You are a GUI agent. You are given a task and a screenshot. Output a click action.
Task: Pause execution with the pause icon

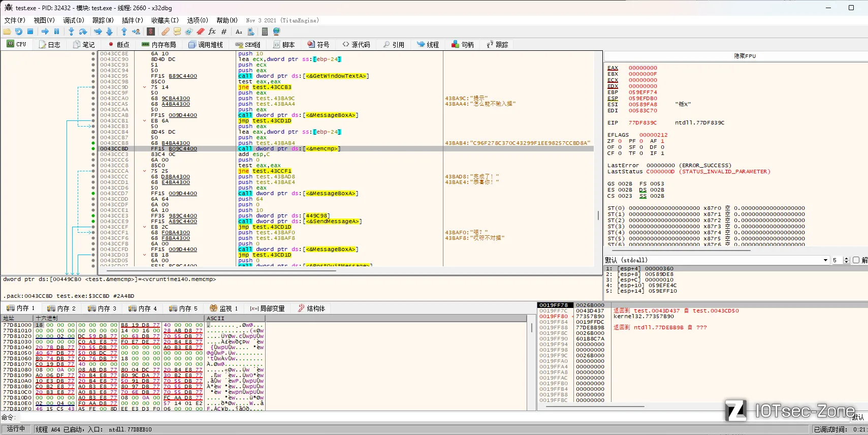[x=56, y=32]
